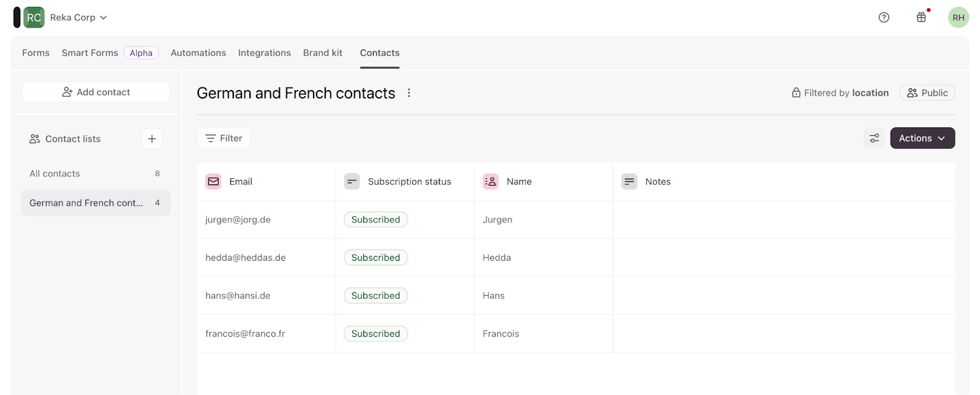Click the Subscription status column icon
Viewport: 980px width, 395px height.
click(352, 181)
